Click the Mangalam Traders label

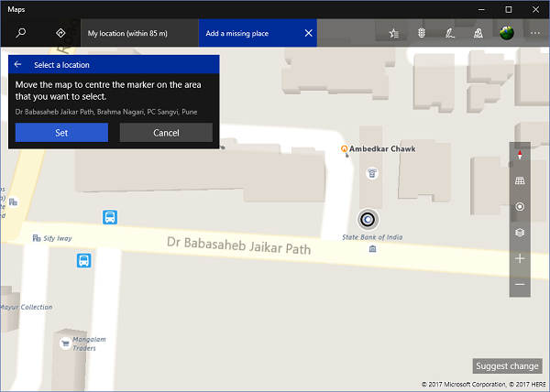[x=89, y=343]
